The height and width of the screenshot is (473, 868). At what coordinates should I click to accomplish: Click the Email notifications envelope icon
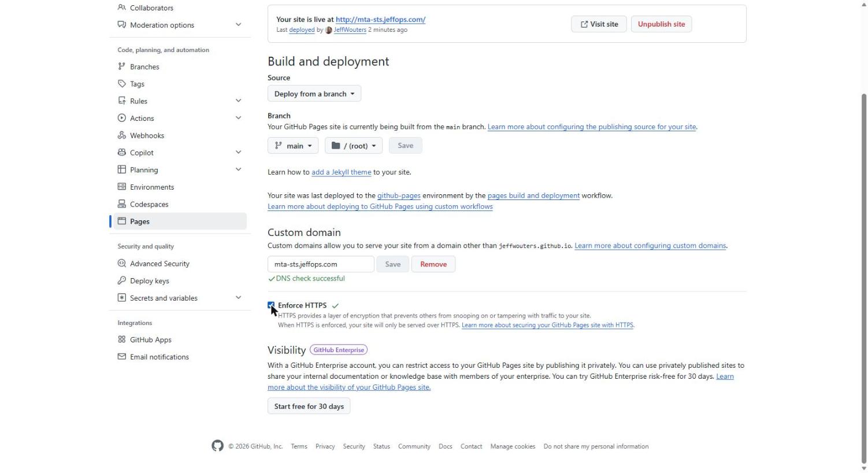point(121,357)
